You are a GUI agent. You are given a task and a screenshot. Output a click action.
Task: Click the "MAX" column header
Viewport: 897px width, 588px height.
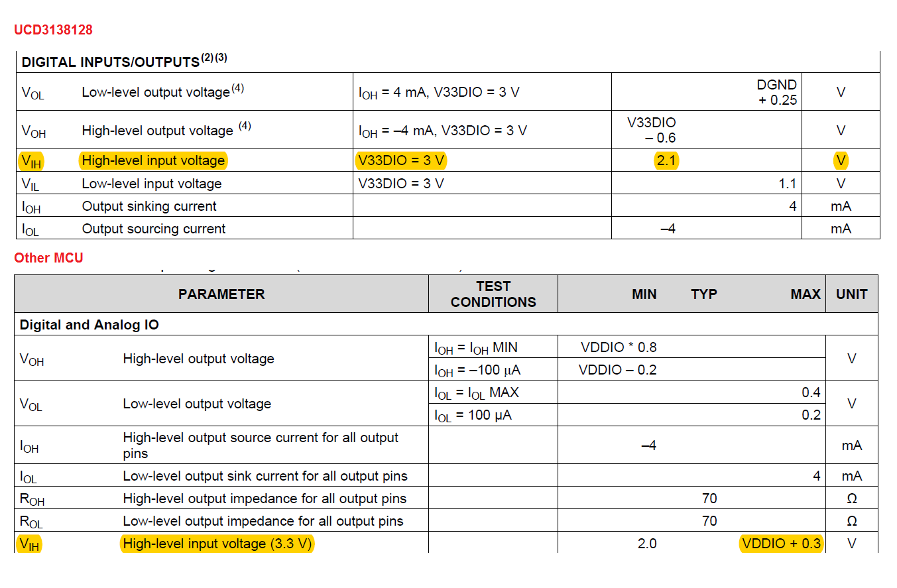click(806, 294)
